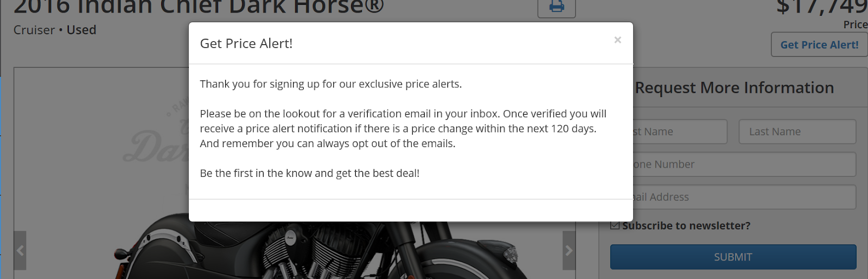Select the Phone Number input
Screen dimensions: 868x279
(x=744, y=164)
